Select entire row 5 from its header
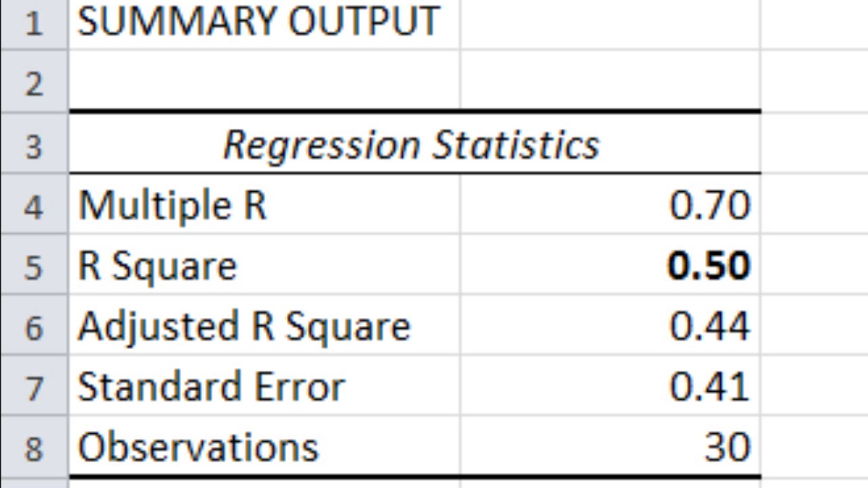The width and height of the screenshot is (868, 488). [x=34, y=266]
